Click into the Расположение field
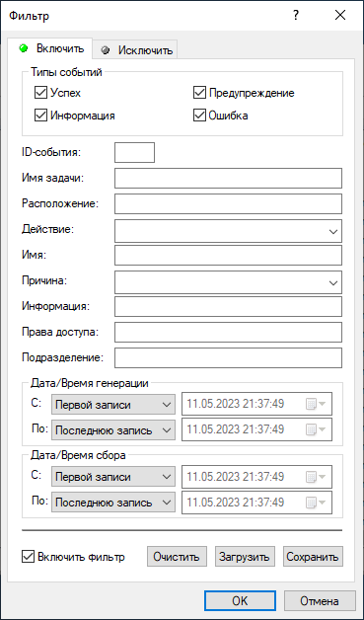The height and width of the screenshot is (620, 364). click(x=228, y=203)
